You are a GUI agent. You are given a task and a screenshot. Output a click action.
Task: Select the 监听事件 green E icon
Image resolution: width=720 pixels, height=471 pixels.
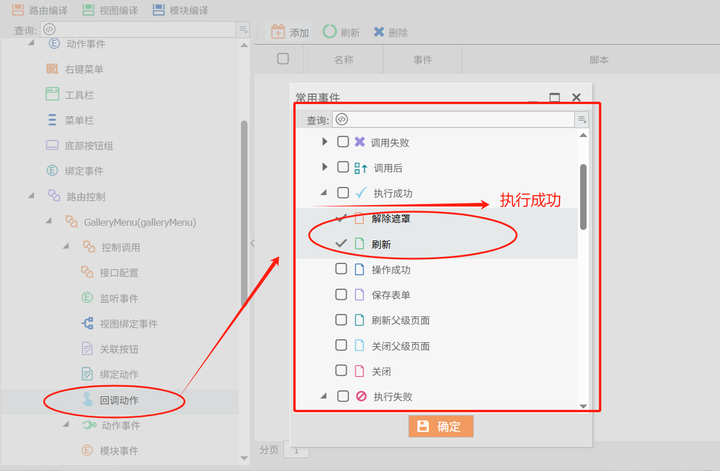(x=87, y=298)
